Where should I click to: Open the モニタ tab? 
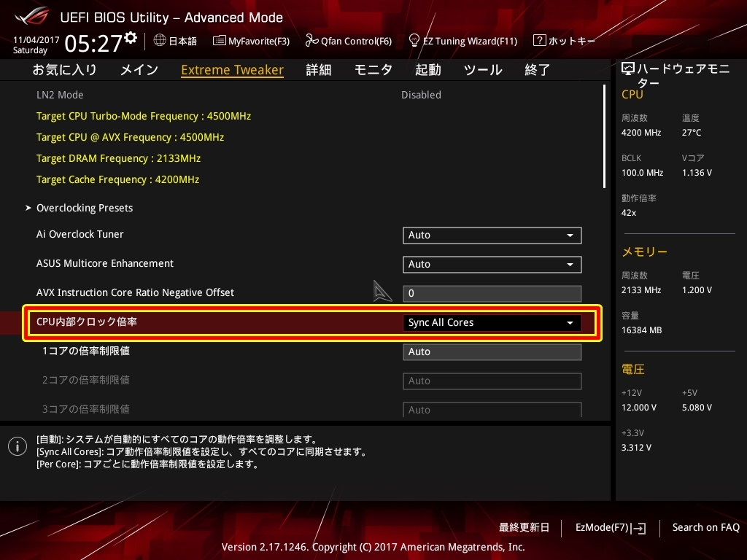point(373,70)
